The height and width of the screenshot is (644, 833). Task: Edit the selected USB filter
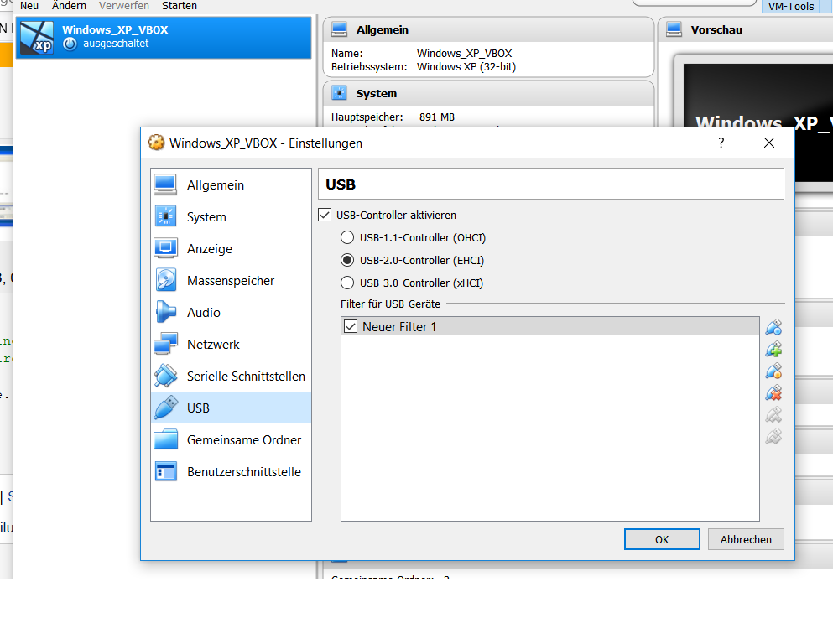coord(773,371)
